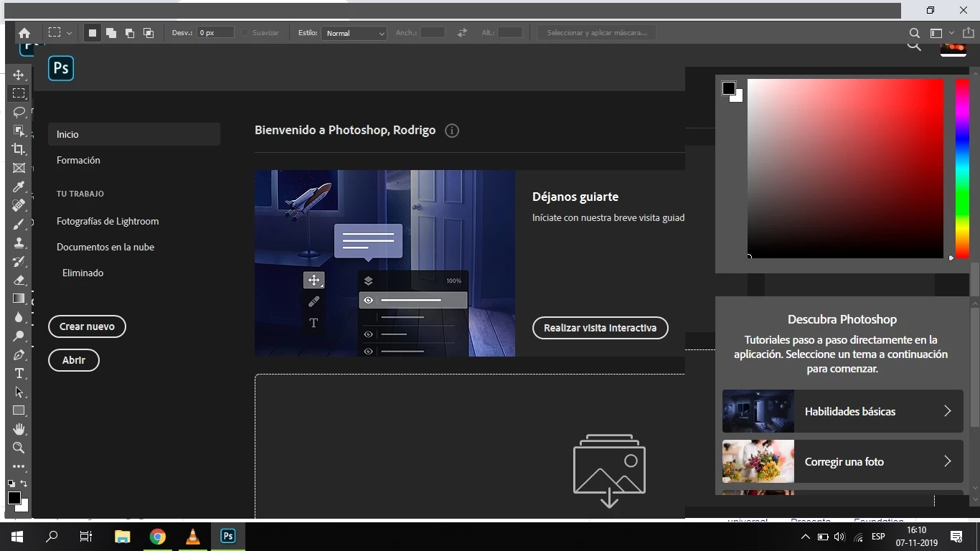Screen dimensions: 980x551
Task: Expand the workspace switcher dropdown arrow
Action: click(x=951, y=33)
